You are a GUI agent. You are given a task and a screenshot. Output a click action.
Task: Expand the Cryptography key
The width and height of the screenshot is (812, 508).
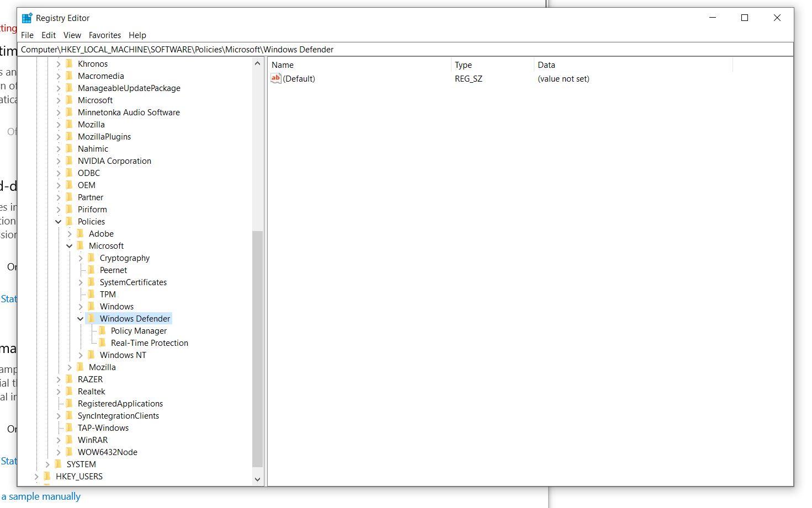point(81,258)
